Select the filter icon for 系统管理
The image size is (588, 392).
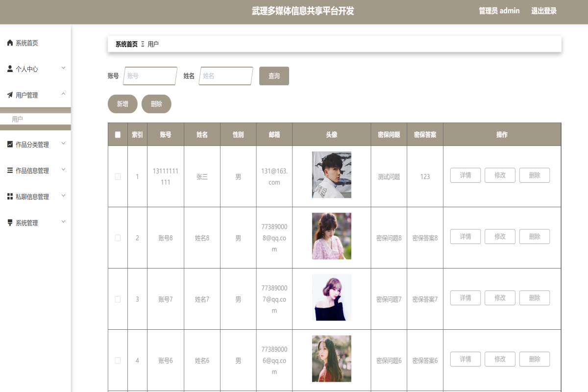click(x=9, y=222)
